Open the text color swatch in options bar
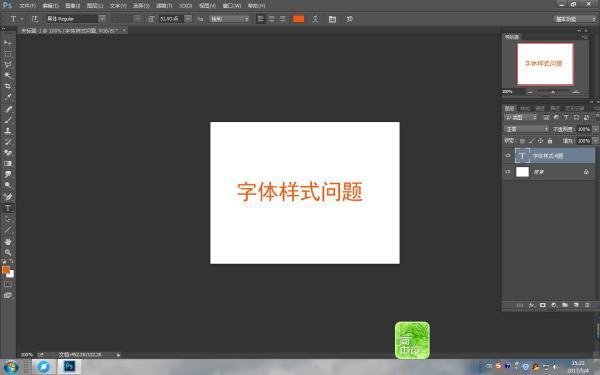Viewport: 600px width, 375px height. pos(298,19)
